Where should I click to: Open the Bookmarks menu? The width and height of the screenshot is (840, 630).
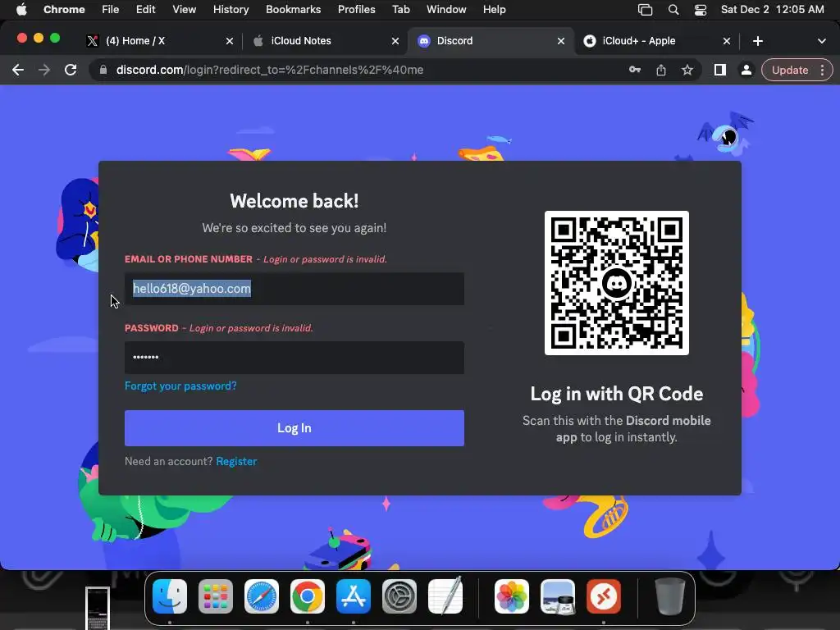pos(293,10)
